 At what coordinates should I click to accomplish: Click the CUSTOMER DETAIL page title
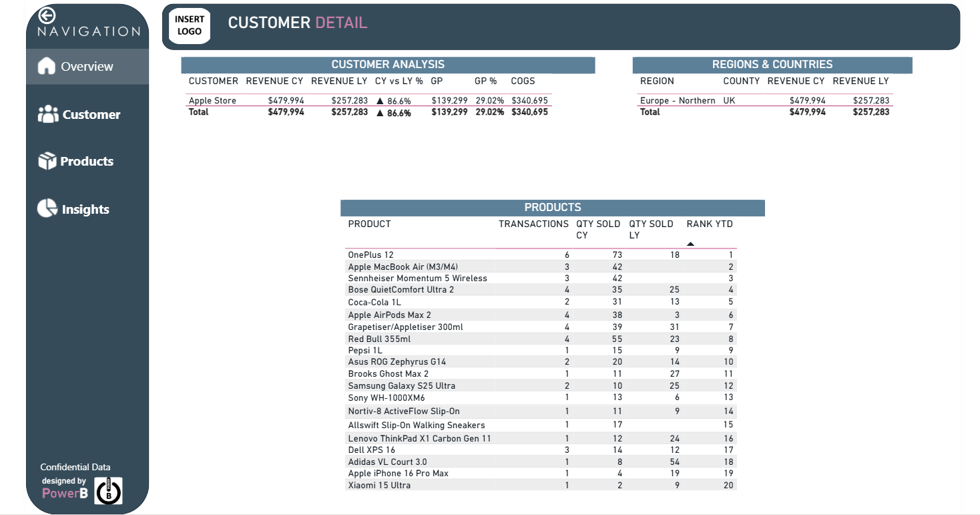[x=298, y=23]
